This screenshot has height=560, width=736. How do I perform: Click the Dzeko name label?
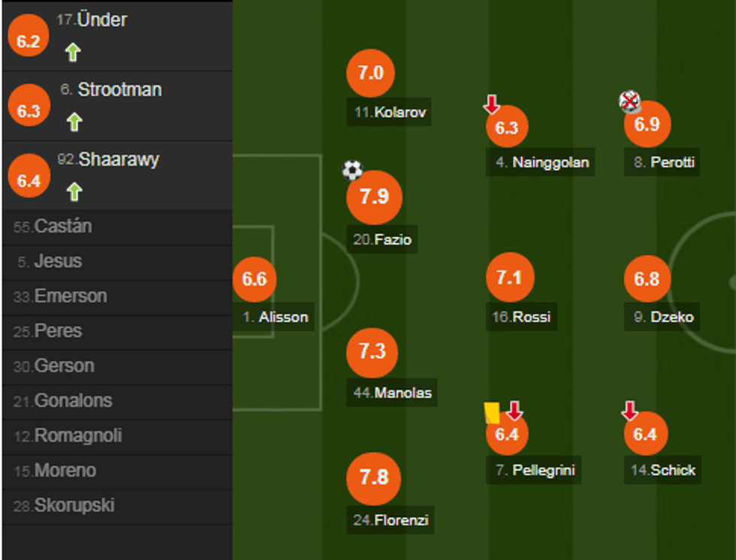pyautogui.click(x=672, y=317)
